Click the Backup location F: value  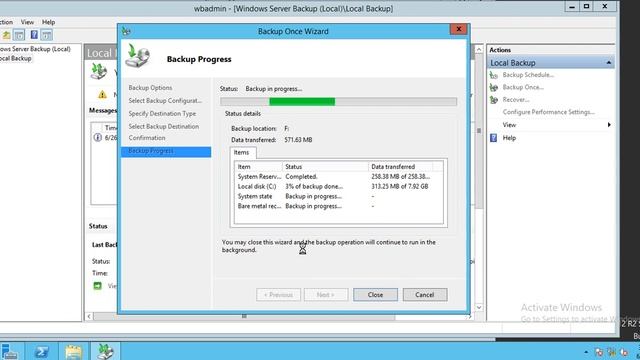(x=287, y=128)
